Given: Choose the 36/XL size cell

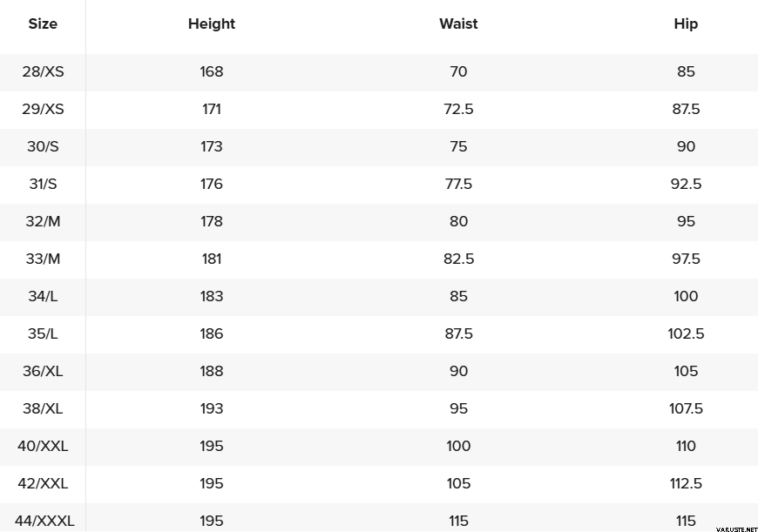Looking at the screenshot, I should (43, 371).
